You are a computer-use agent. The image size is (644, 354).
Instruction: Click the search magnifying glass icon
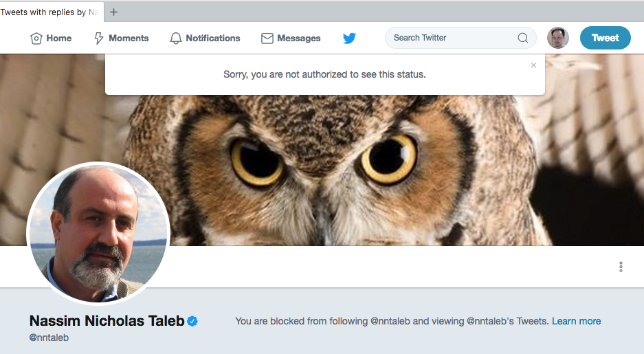523,38
